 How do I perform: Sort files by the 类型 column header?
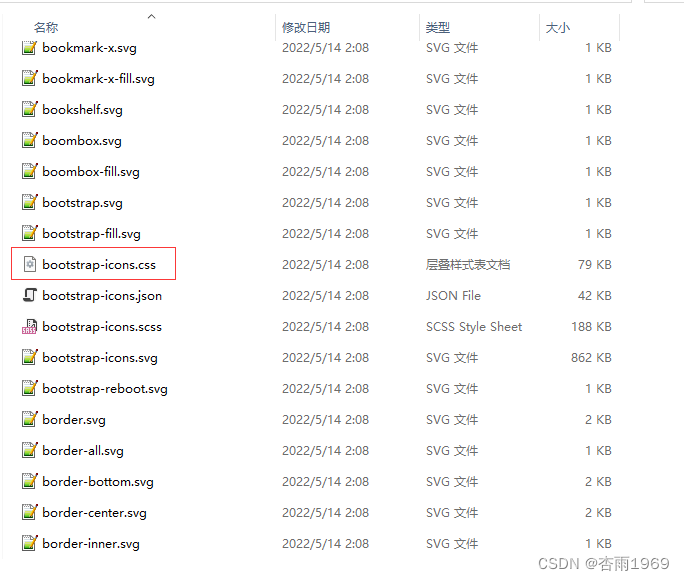tap(438, 27)
